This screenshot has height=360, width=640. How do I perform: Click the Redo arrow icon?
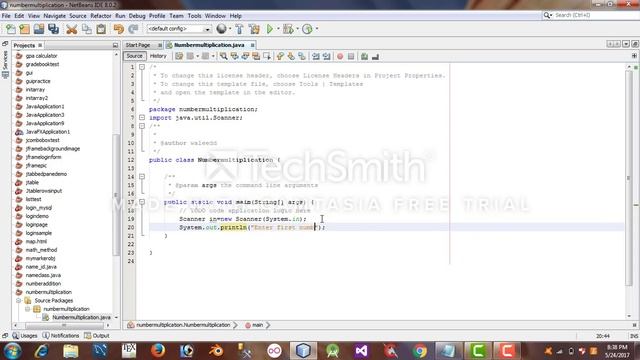click(x=133, y=29)
